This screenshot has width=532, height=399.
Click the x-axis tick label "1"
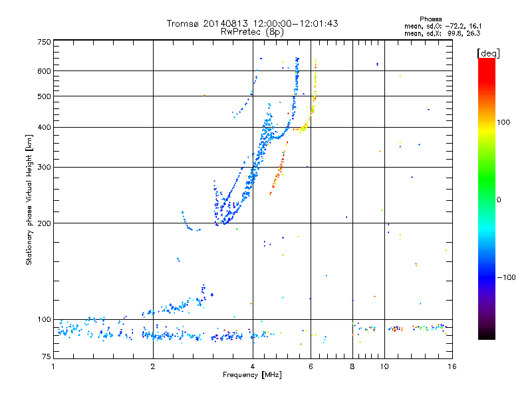(x=53, y=366)
